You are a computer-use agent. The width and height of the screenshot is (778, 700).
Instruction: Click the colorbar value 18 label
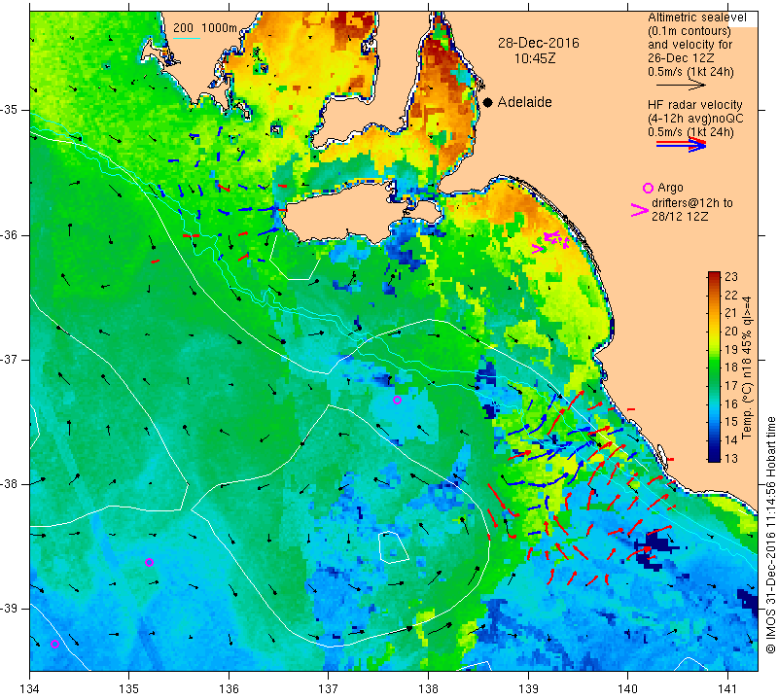coord(731,367)
